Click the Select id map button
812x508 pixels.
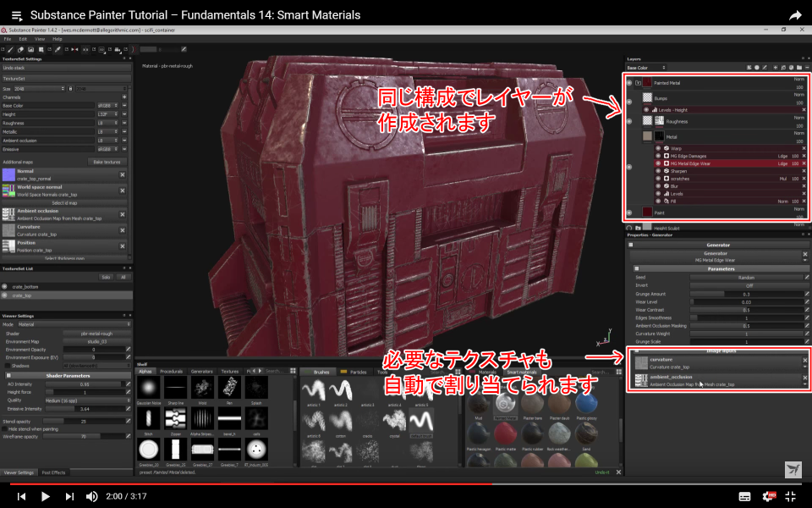(65, 203)
